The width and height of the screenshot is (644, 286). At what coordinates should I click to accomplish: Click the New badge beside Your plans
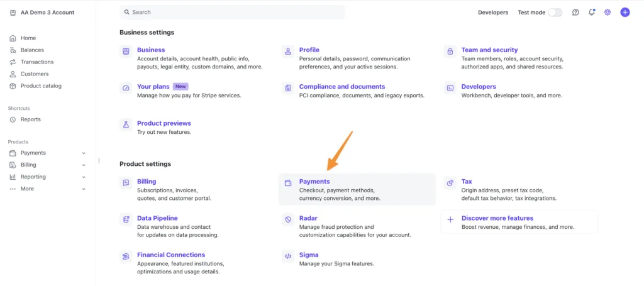pos(180,87)
